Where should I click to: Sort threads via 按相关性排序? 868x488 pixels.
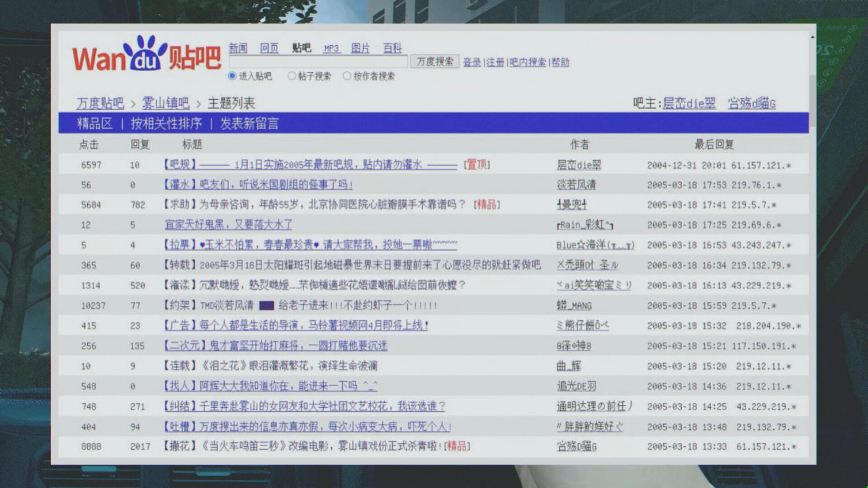pos(165,123)
